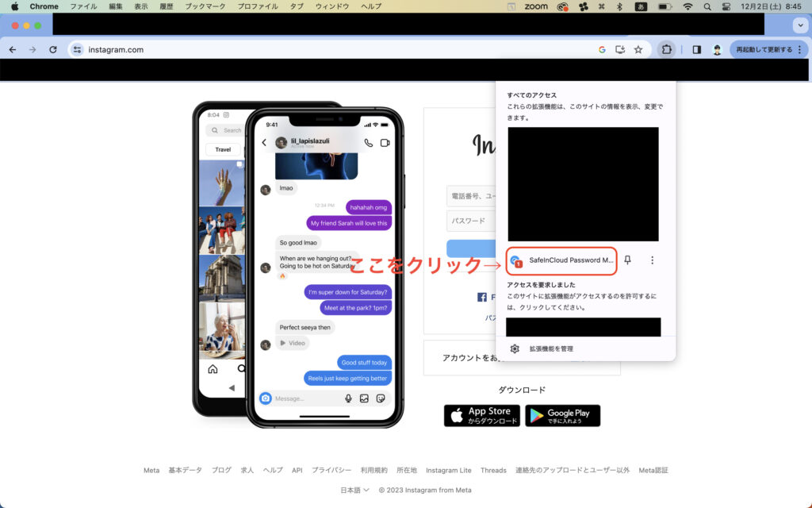Open 所在地 footer link
The width and height of the screenshot is (812, 508).
tap(407, 470)
